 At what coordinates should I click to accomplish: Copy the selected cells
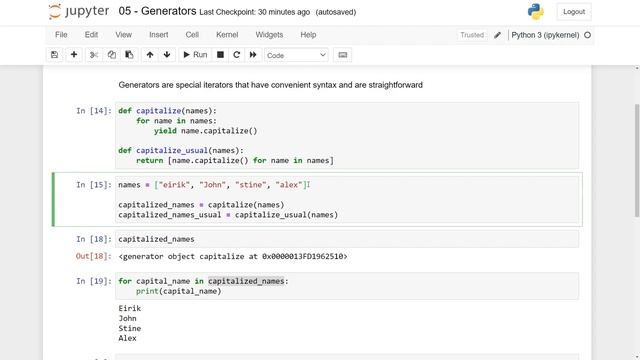pyautogui.click(x=111, y=55)
